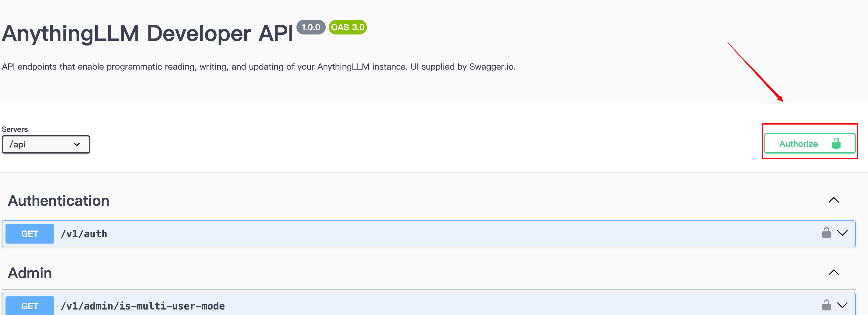Click the GET badge for is-multi-user-mode

click(30, 306)
